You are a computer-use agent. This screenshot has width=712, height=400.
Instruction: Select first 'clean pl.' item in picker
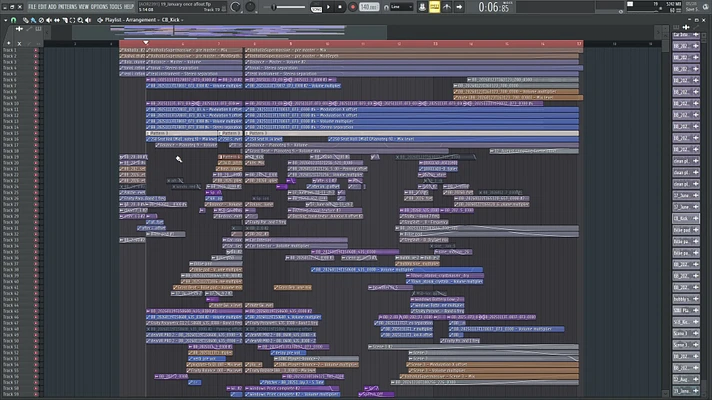[x=686, y=161]
